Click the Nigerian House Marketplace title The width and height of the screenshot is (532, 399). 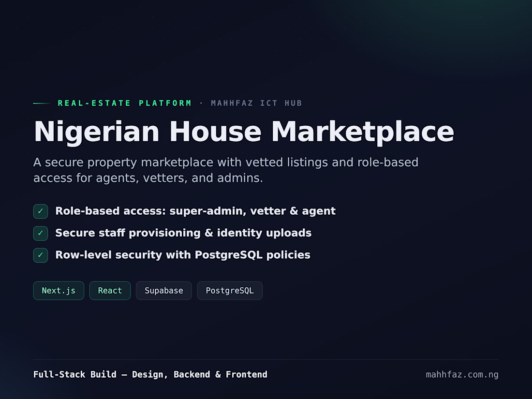[244, 132]
